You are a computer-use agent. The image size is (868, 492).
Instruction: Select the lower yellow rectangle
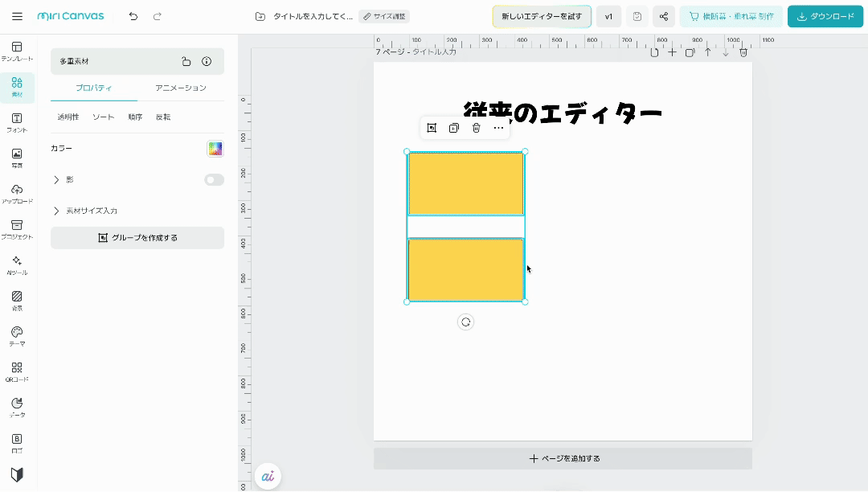point(465,269)
